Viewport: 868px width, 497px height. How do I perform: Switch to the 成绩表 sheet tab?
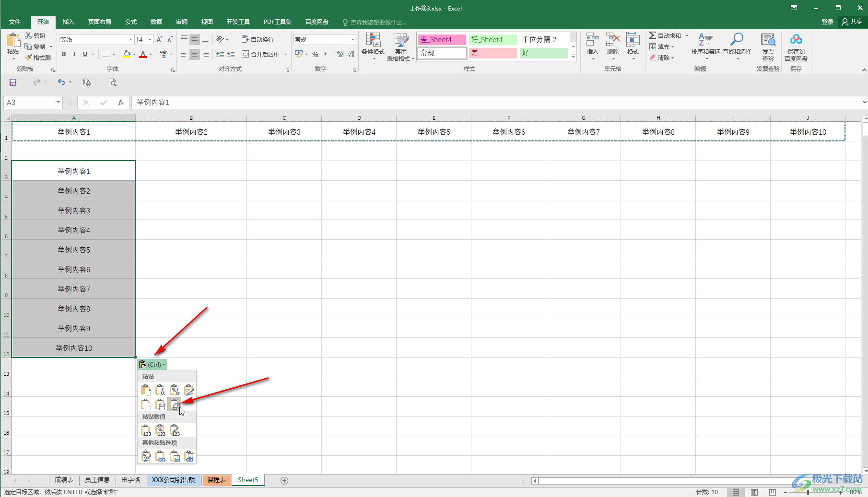click(64, 480)
